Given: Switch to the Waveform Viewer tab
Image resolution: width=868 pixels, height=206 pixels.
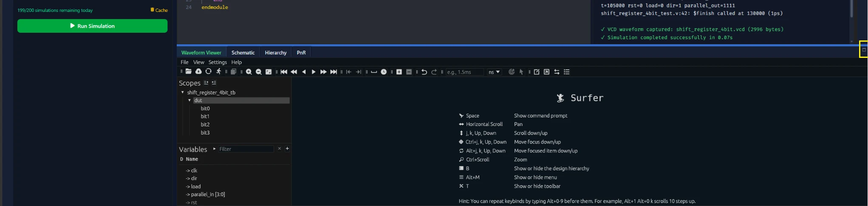Looking at the screenshot, I should (x=201, y=52).
